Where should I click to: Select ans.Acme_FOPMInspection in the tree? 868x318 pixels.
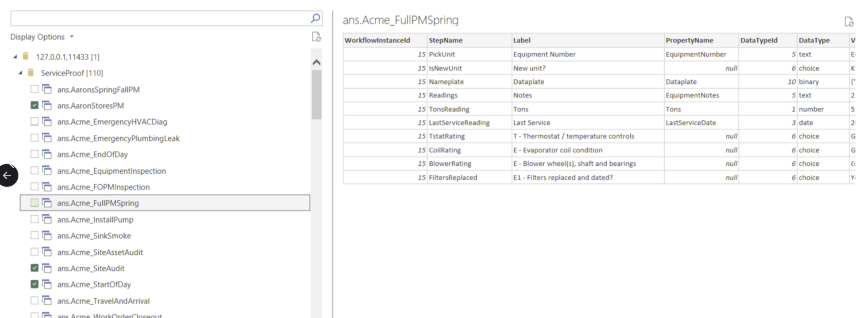coord(103,187)
